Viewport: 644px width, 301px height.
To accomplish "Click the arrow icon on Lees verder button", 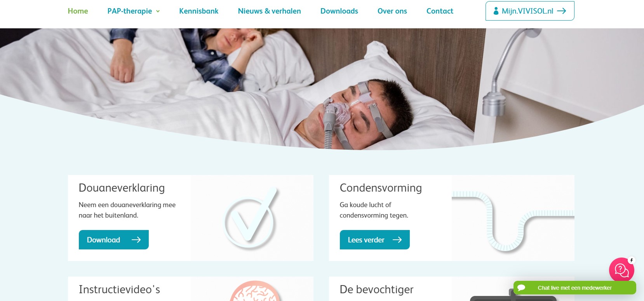I will (x=397, y=240).
